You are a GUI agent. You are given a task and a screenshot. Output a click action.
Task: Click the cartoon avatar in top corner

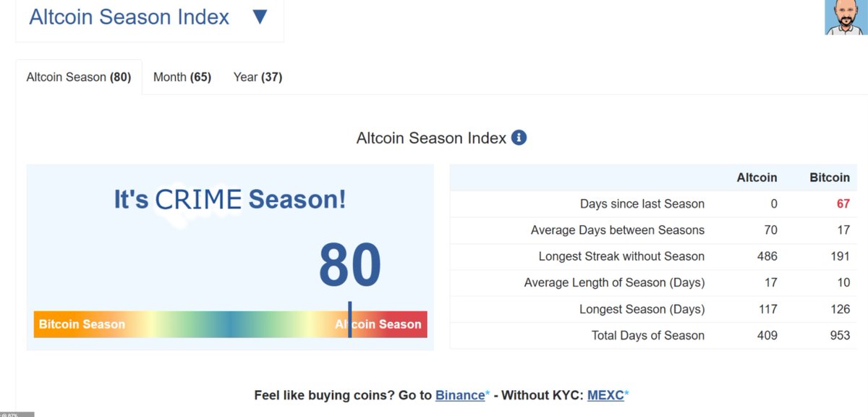(846, 17)
